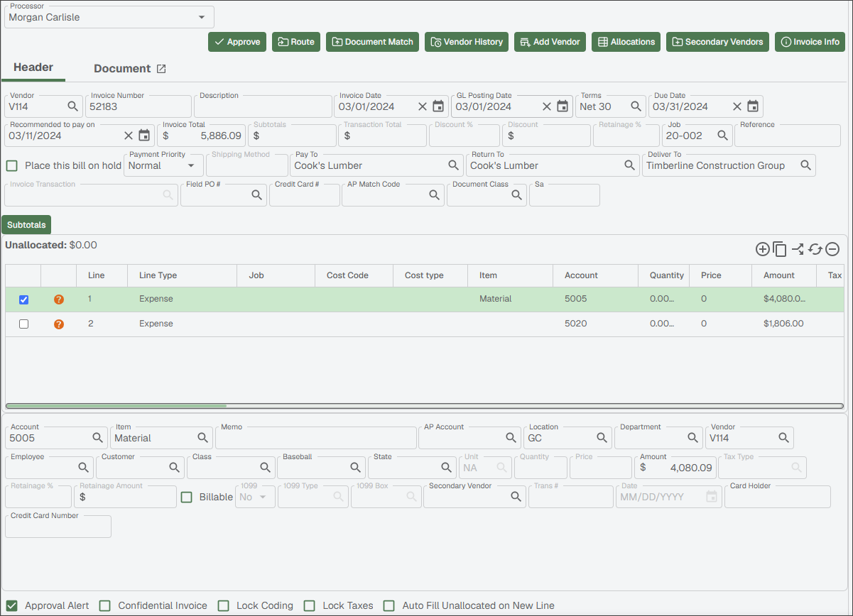Search Return To lookup
Screen dimensions: 853x616
[x=629, y=165]
